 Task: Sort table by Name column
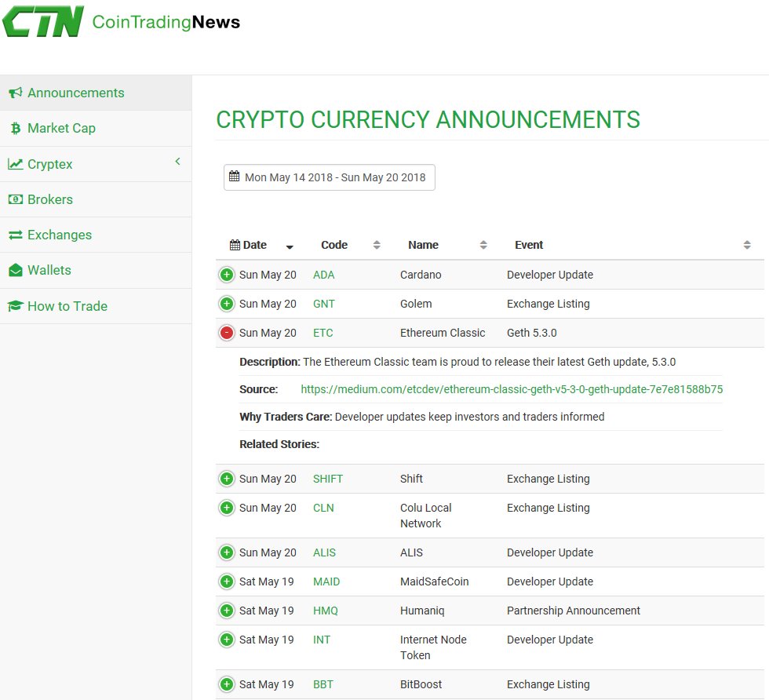point(483,245)
